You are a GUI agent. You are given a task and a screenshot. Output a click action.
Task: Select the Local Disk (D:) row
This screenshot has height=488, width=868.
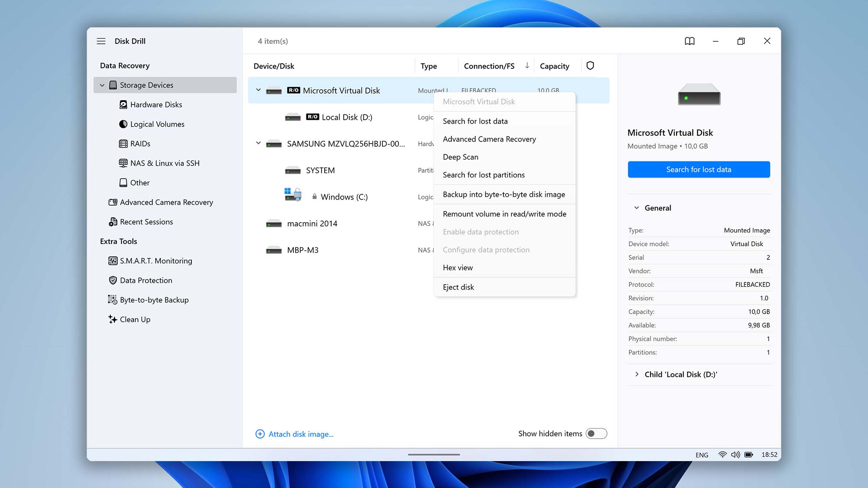tap(341, 117)
